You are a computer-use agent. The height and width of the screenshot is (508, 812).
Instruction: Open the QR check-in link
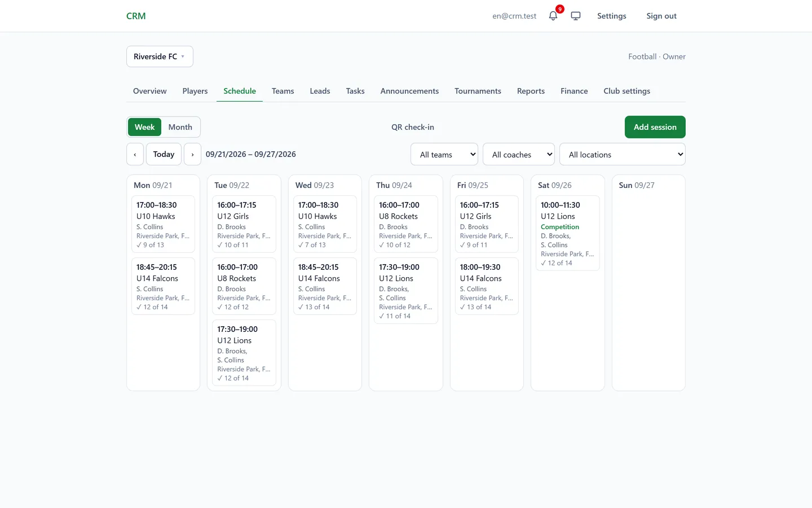413,127
